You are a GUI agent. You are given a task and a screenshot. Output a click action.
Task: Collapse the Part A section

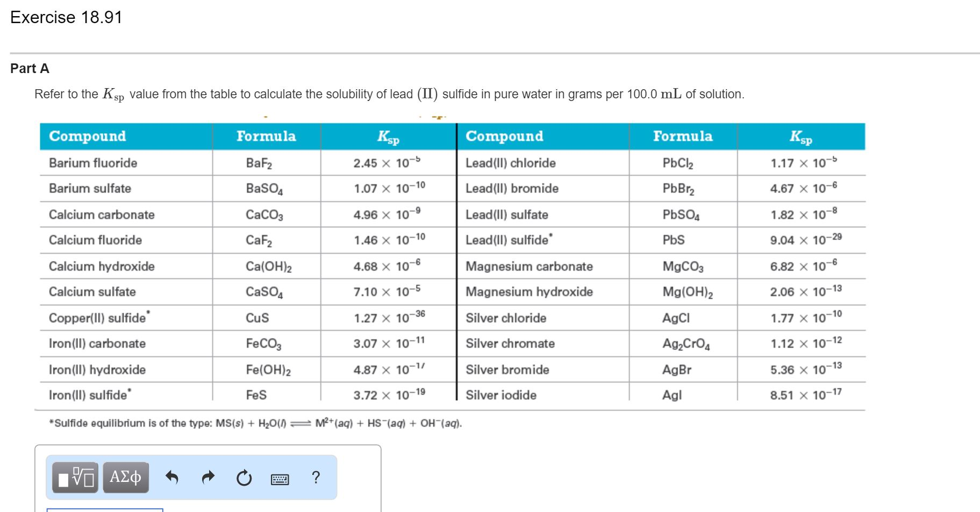(30, 68)
